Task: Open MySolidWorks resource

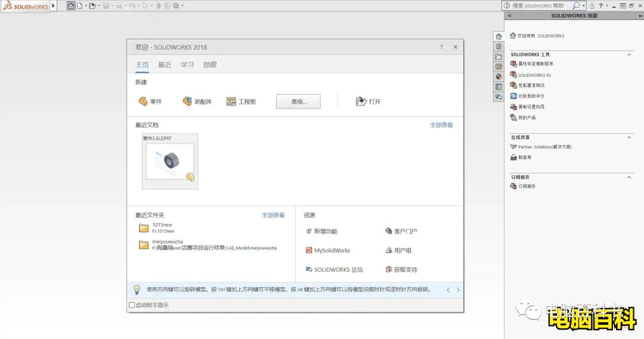Action: (328, 250)
